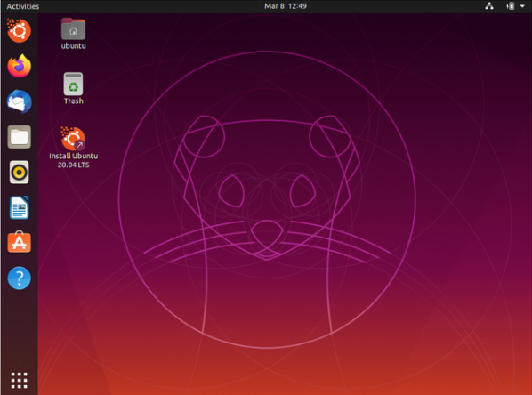
Task: Open the Files manager in dock
Action: 20,137
